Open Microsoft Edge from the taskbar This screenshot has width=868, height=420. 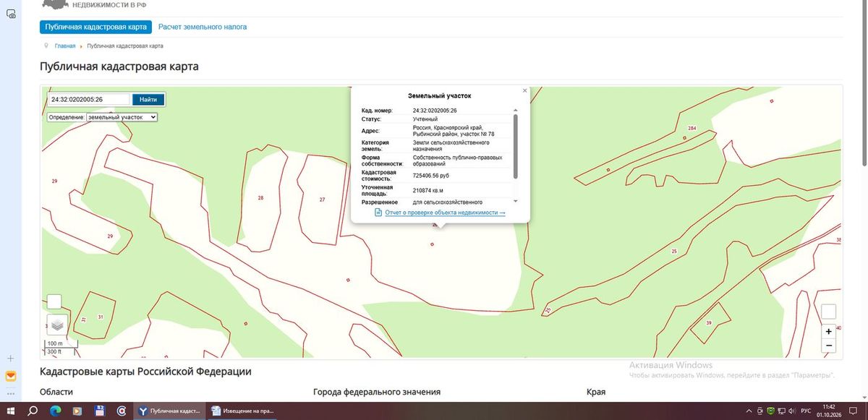click(x=55, y=411)
